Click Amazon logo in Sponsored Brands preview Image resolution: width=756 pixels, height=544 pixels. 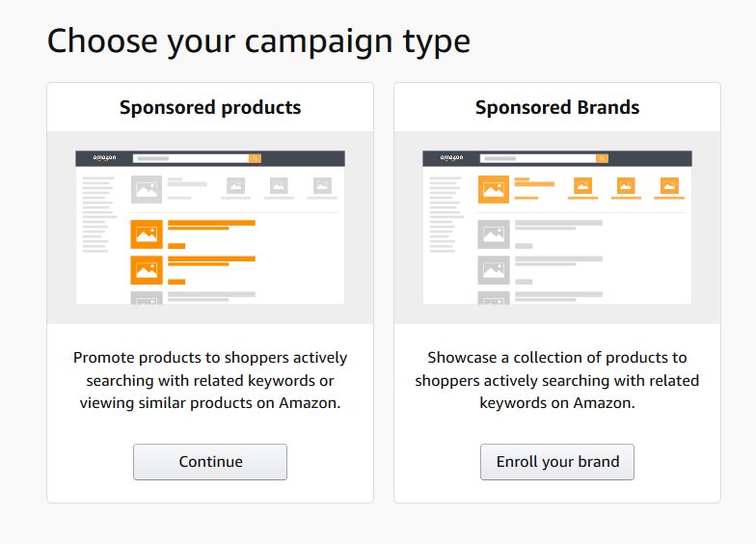[x=451, y=157]
